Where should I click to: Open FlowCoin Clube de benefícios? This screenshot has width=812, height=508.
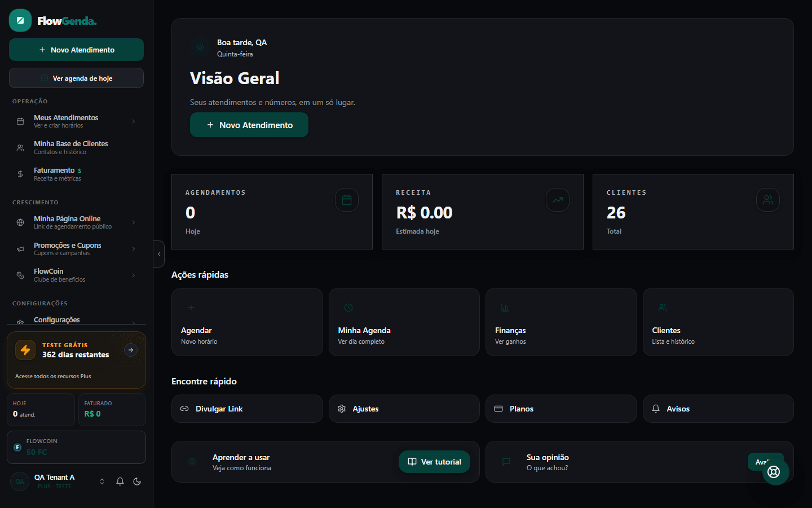click(76, 275)
